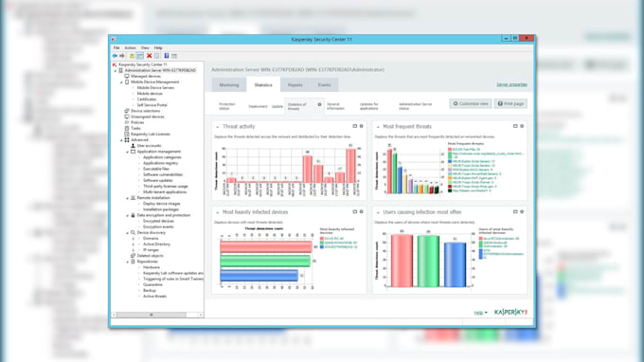Click the Device selections icon in tree

127,111
